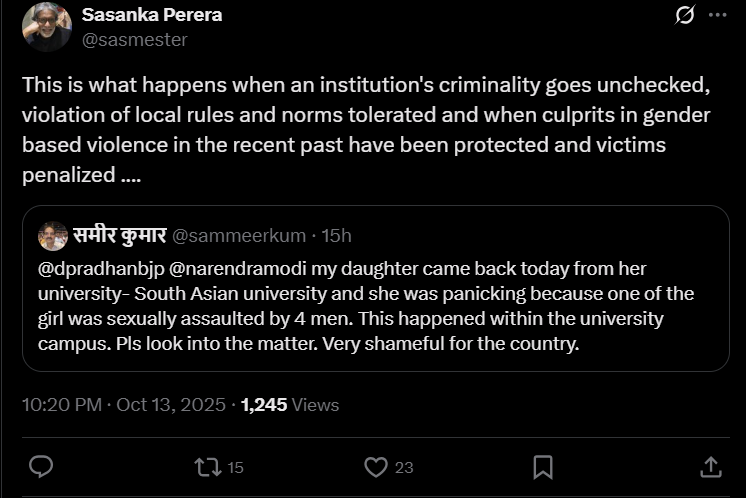
Task: Click the reply speech bubble icon
Action: [x=41, y=466]
